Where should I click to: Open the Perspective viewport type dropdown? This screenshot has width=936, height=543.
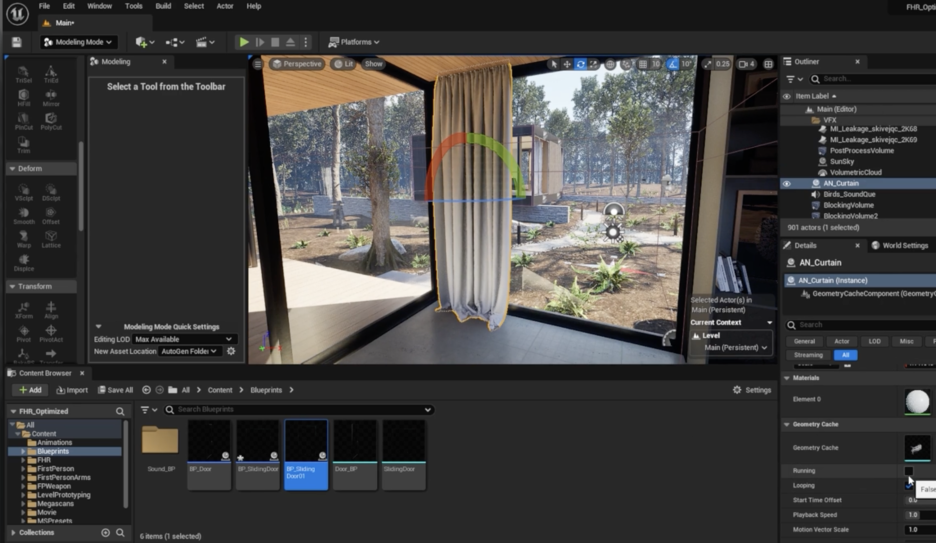pyautogui.click(x=296, y=64)
